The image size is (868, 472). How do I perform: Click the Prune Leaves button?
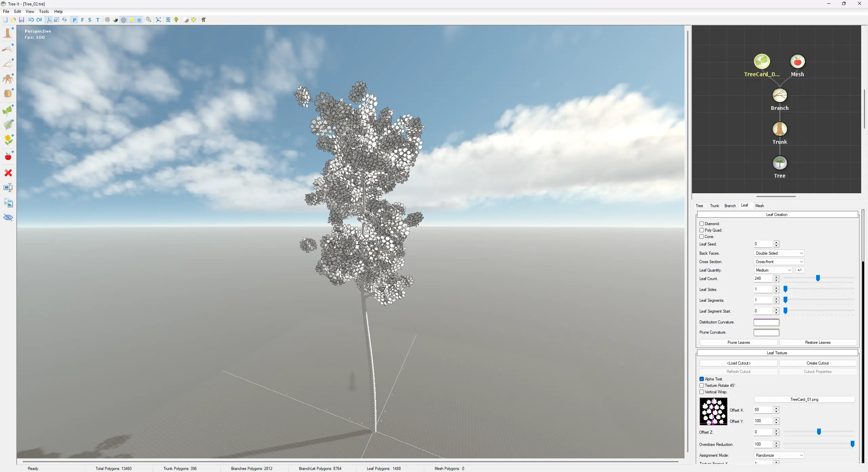[x=738, y=342]
